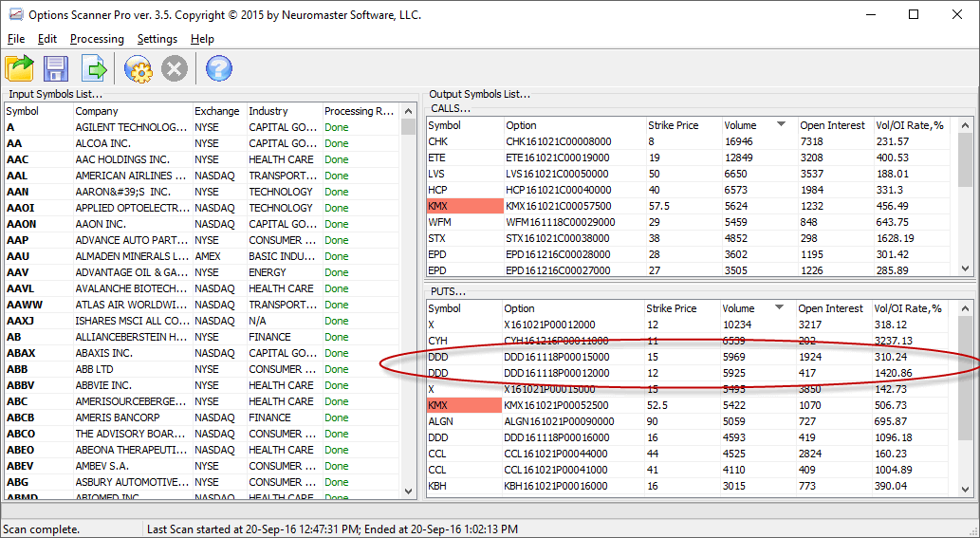Select X161021P00012000 put option
Screen dimensions: 980x538
pyautogui.click(x=549, y=325)
